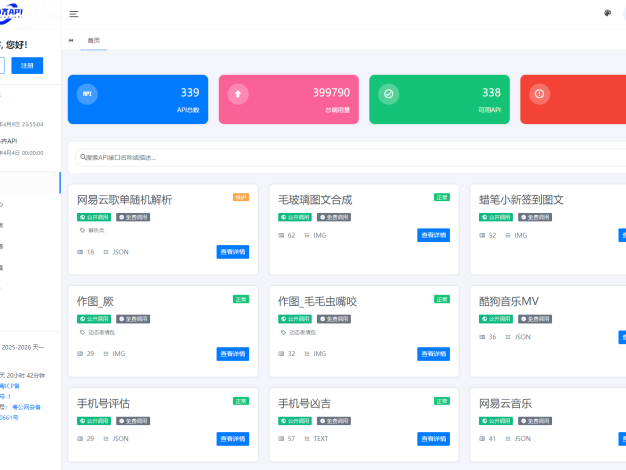Click the title 蜡笔小新签到图文
626x470 pixels.
point(521,200)
